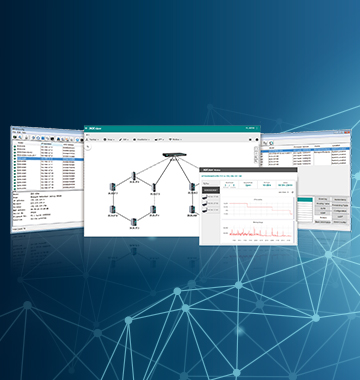Select the hexagon ring's top-left device node
360x380 pixels.
113,187
